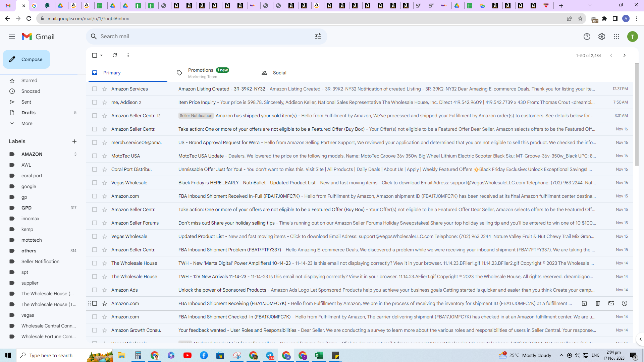Go to the next page of emails
The width and height of the screenshot is (644, 362).
[x=625, y=55]
